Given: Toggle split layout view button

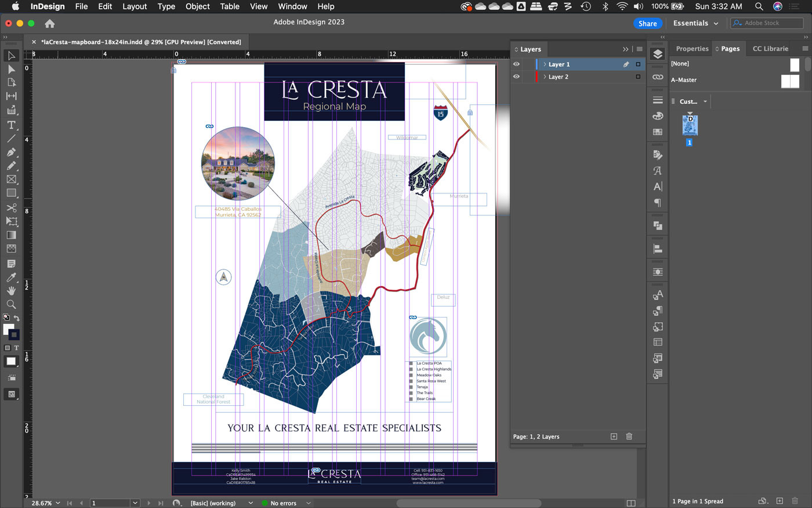Looking at the screenshot, I should 631,503.
